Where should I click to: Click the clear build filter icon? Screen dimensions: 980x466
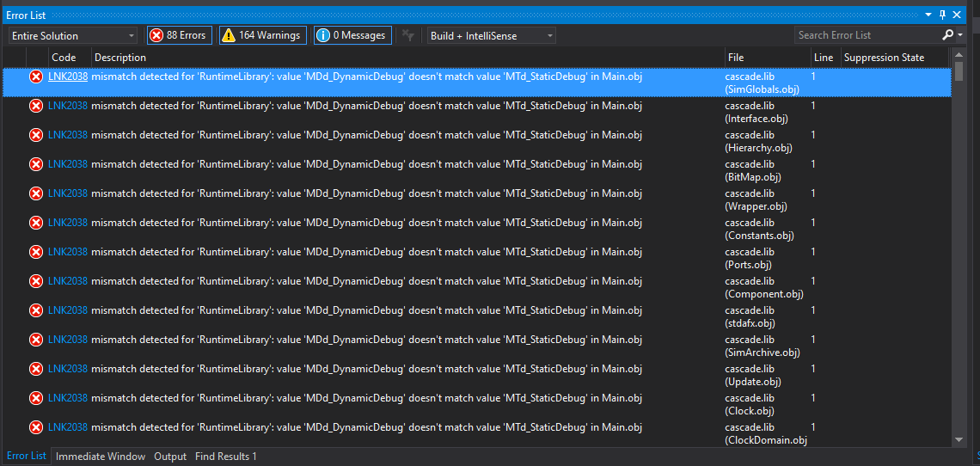coord(408,35)
